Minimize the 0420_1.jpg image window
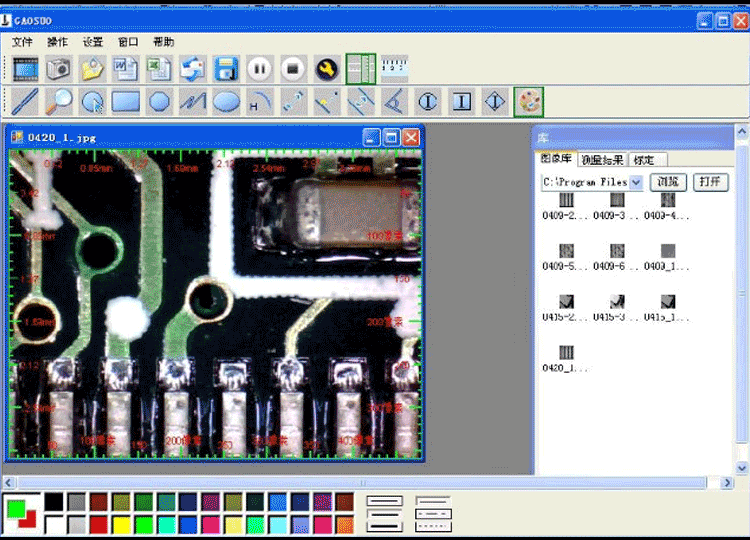Image resolution: width=750 pixels, height=540 pixels. 371,138
